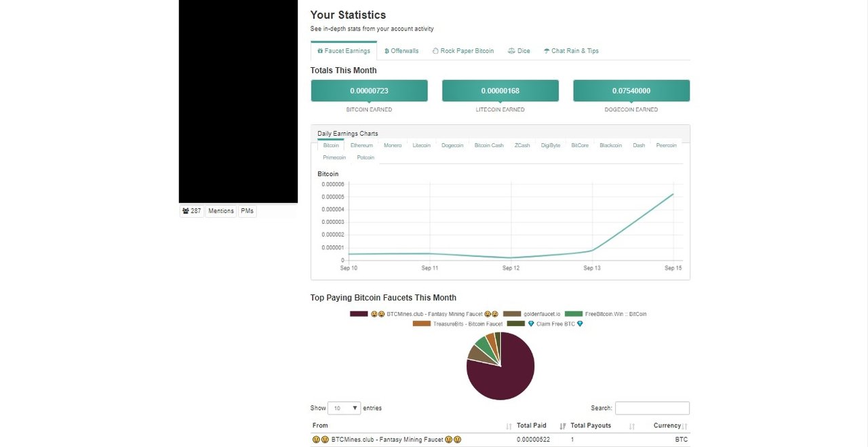Select the BitCore chart tab
868x447 pixels.
(580, 145)
